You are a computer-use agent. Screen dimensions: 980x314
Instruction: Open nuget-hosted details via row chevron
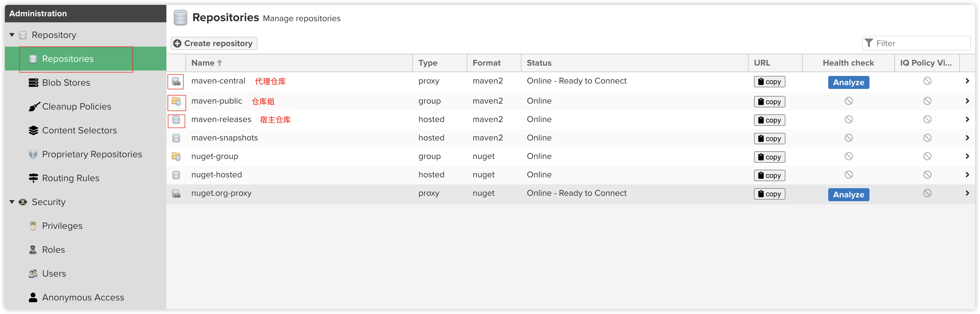968,175
